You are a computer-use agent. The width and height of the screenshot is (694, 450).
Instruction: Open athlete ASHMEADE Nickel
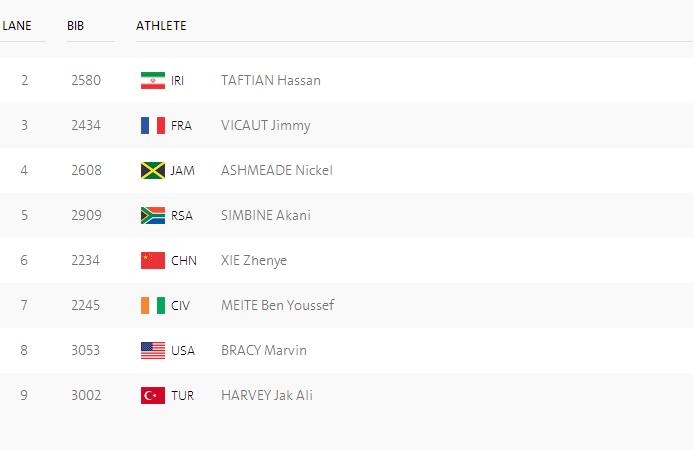coord(277,170)
